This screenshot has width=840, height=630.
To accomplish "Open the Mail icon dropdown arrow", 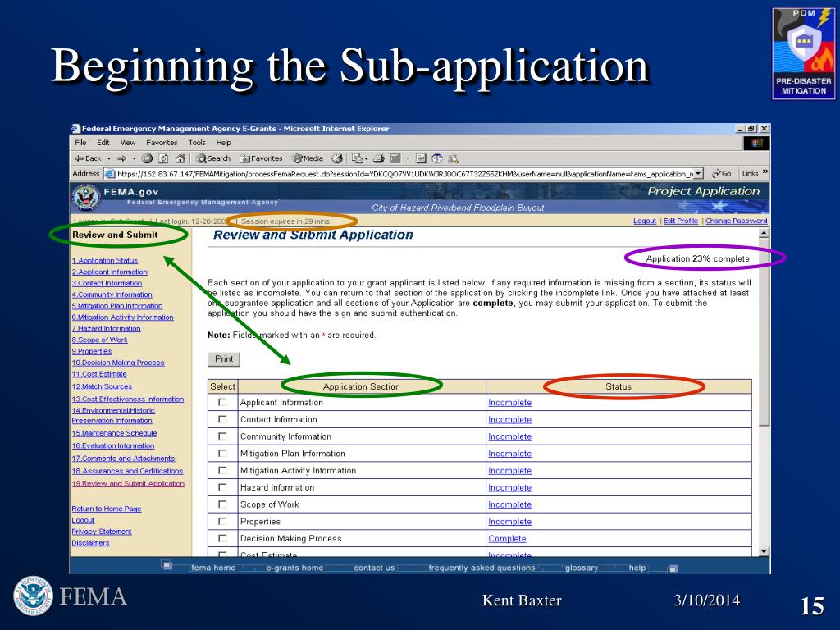I will tap(366, 158).
